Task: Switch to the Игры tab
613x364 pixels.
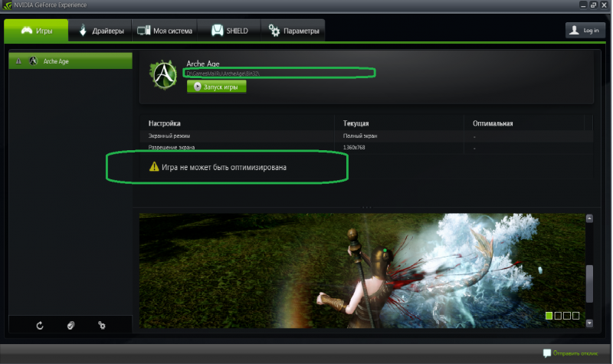Action: click(x=36, y=31)
